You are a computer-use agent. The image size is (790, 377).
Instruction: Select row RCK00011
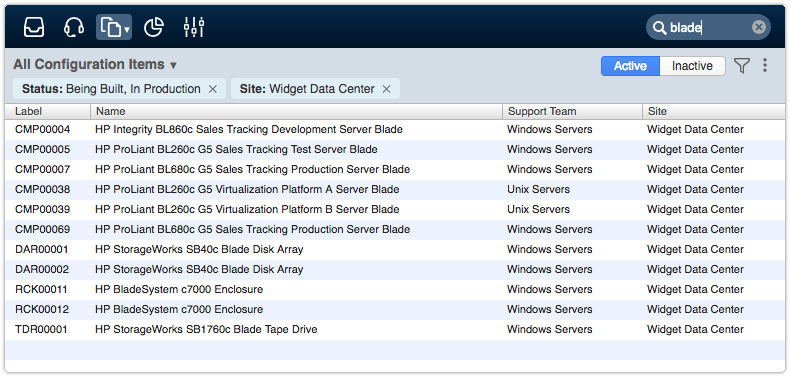tap(395, 289)
